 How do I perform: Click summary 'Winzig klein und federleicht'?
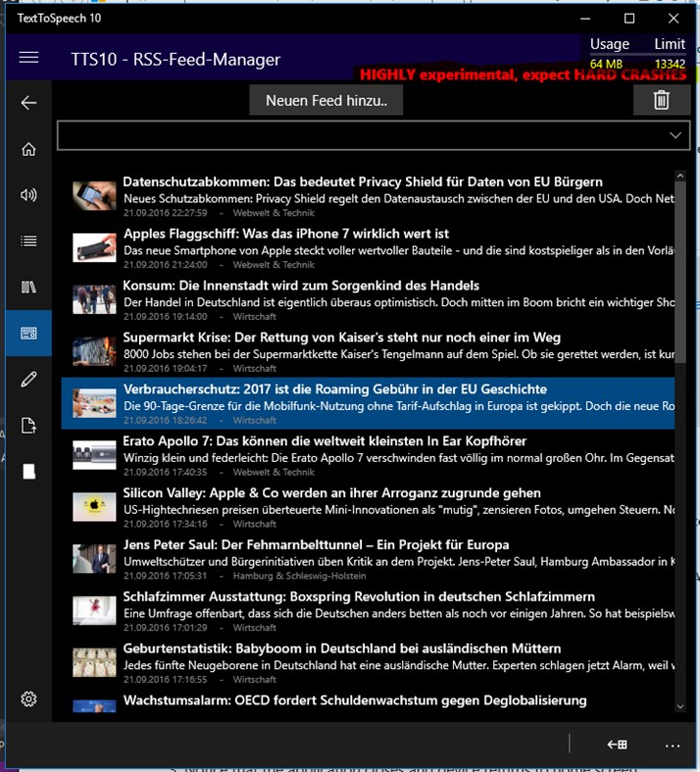398,458
